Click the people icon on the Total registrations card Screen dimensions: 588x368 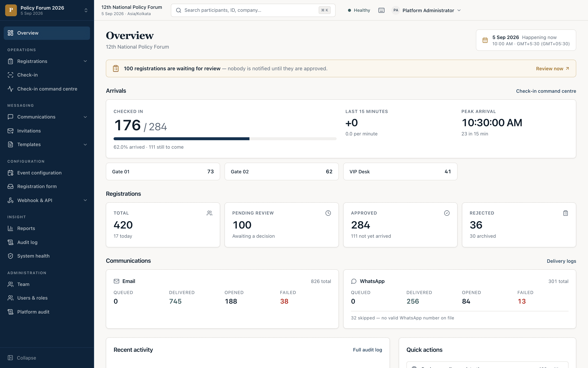(209, 213)
